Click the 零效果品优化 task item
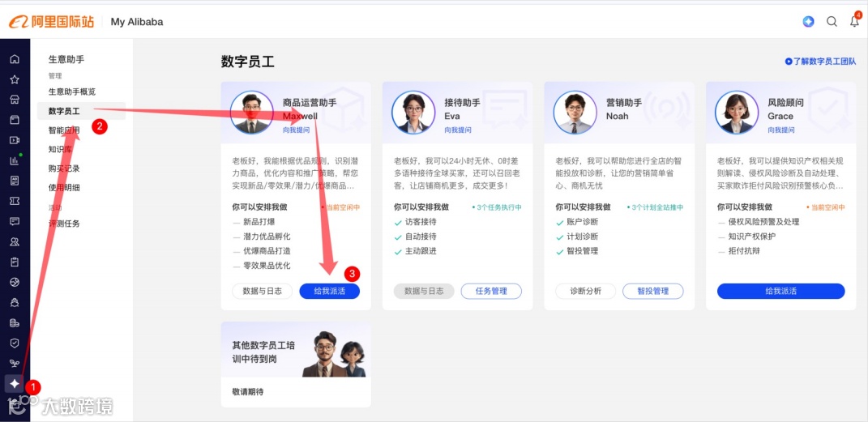Viewport: 868px width, 422px height. pos(267,266)
